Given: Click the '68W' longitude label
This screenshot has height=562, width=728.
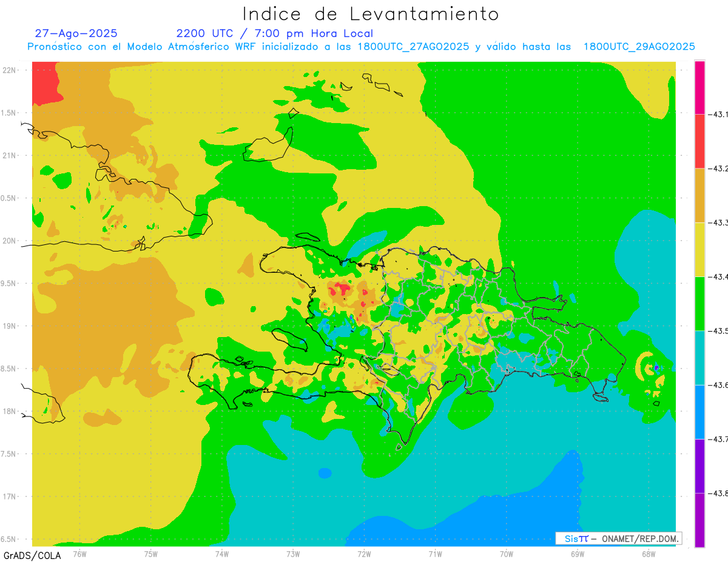Looking at the screenshot, I should tap(649, 554).
